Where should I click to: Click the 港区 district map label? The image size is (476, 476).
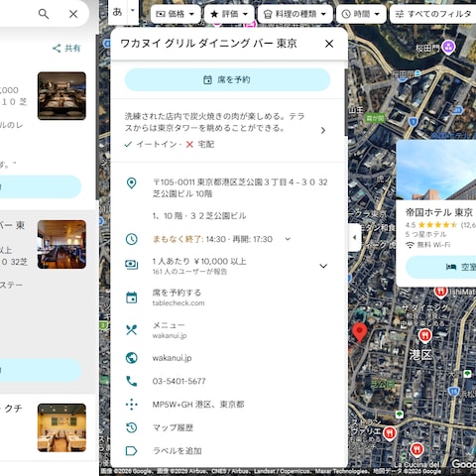point(420,355)
